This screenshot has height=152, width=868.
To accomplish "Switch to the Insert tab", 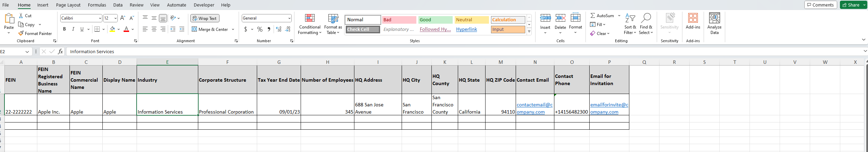I will click(43, 5).
